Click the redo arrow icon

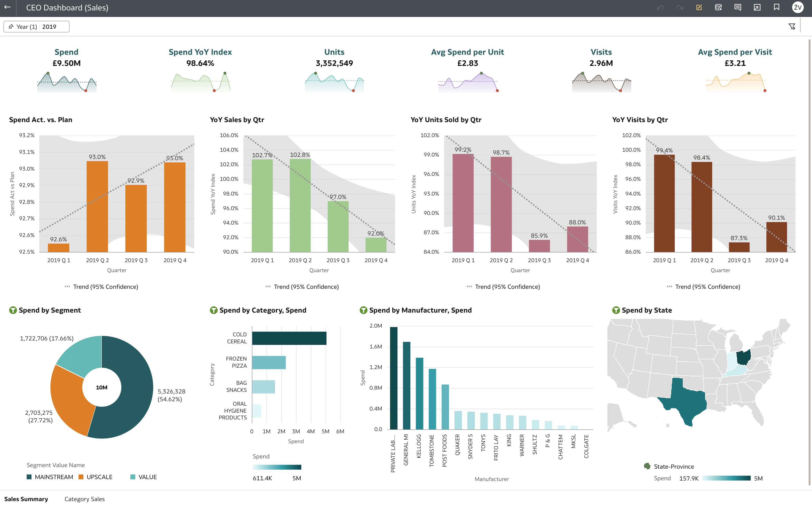[679, 7]
